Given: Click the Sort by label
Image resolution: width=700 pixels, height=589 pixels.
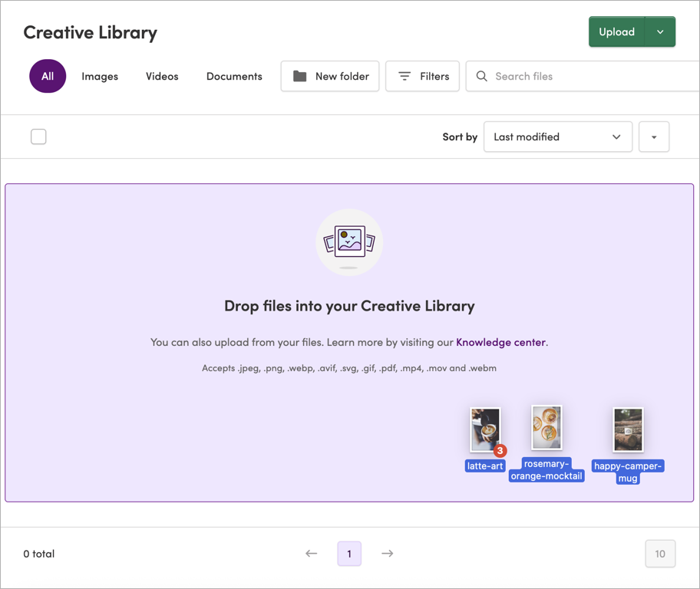Looking at the screenshot, I should 460,137.
